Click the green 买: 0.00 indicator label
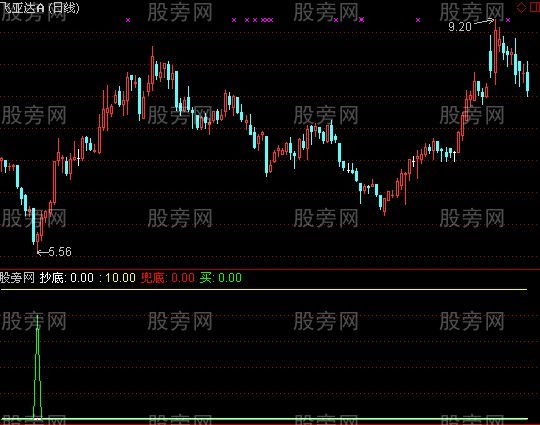Viewport: 540px width, 425px height. point(221,278)
